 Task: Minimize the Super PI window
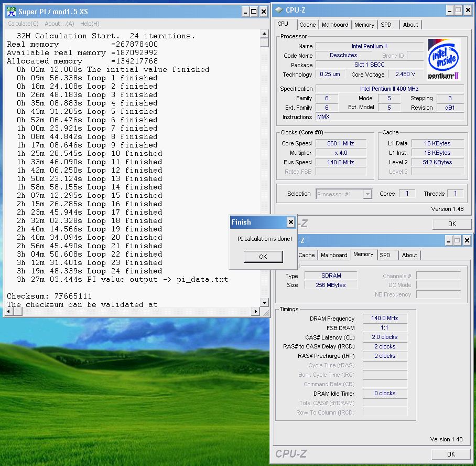click(245, 12)
